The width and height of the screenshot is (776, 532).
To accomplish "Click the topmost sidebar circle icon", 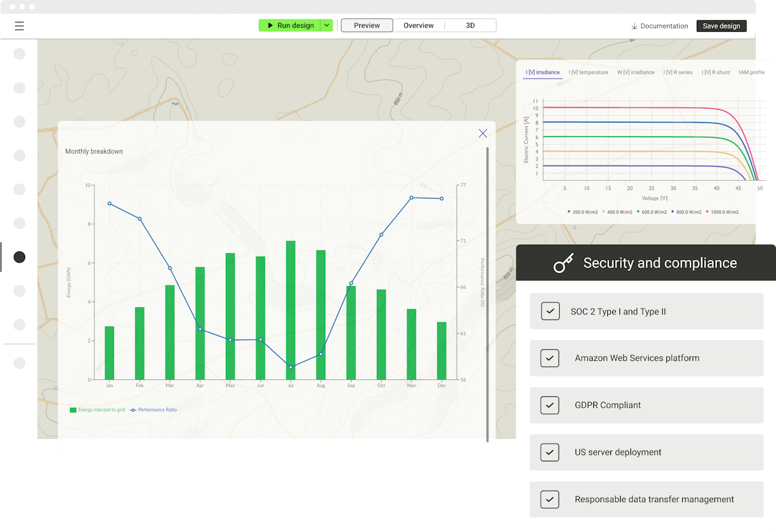I will (x=19, y=54).
